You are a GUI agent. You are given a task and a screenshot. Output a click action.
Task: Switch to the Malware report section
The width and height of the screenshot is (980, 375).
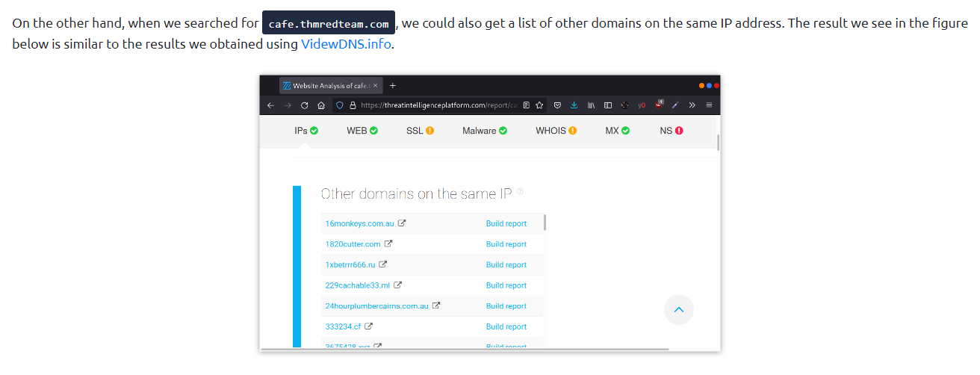click(x=484, y=131)
